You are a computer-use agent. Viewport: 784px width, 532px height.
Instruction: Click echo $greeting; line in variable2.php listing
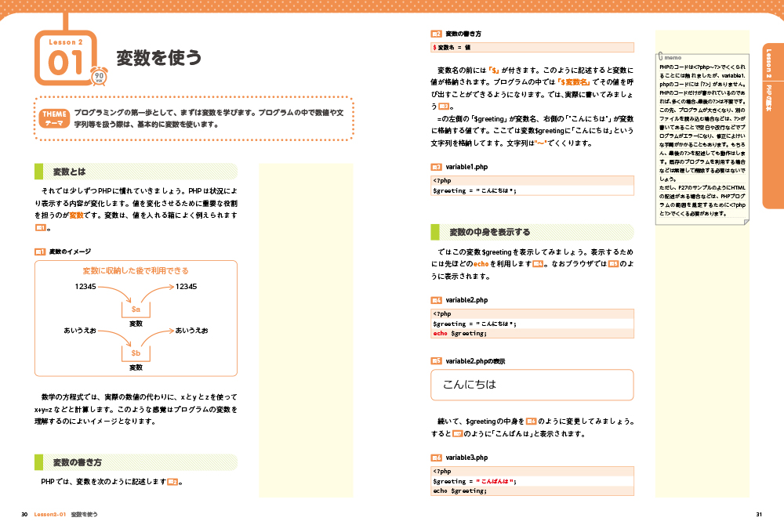coord(532,333)
